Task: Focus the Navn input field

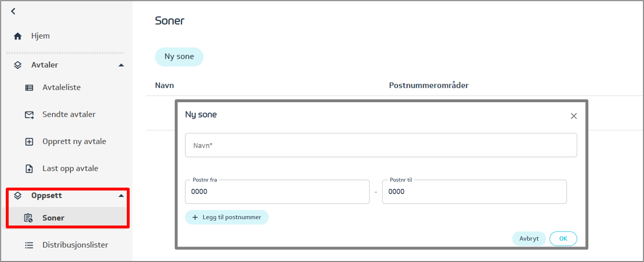Action: (x=380, y=145)
